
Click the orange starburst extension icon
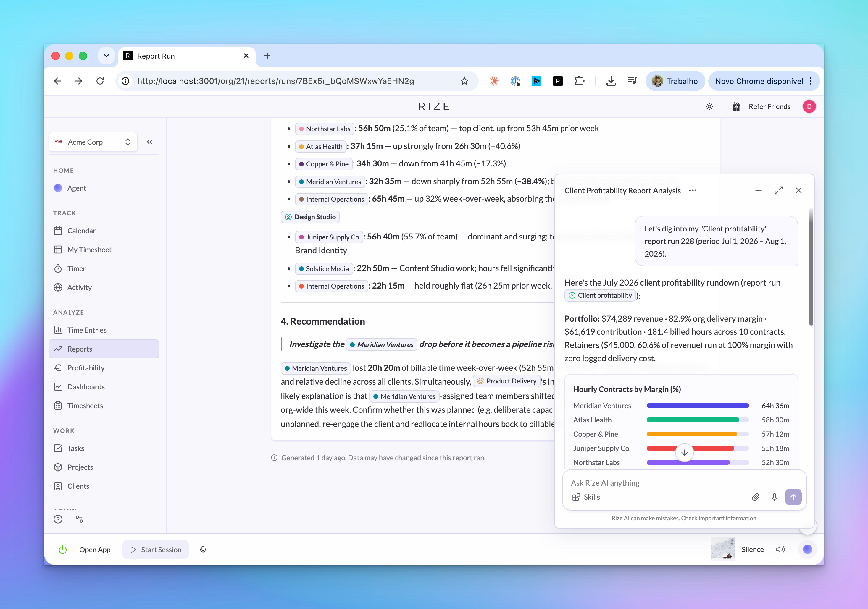(494, 81)
